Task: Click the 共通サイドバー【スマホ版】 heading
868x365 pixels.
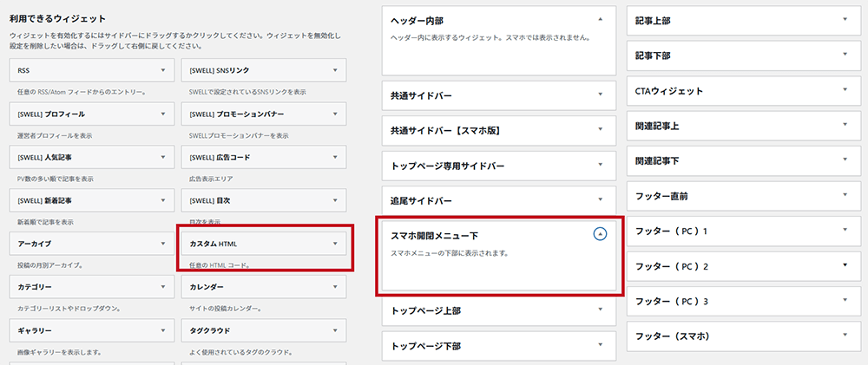Action: (x=445, y=131)
